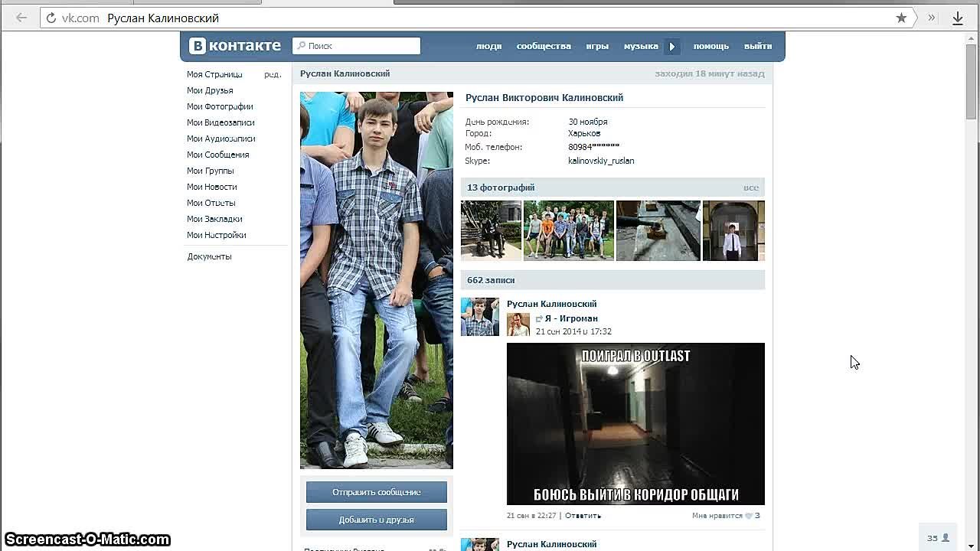This screenshot has height=551, width=980.
Task: Click выйти in the top menu
Action: [x=758, y=46]
